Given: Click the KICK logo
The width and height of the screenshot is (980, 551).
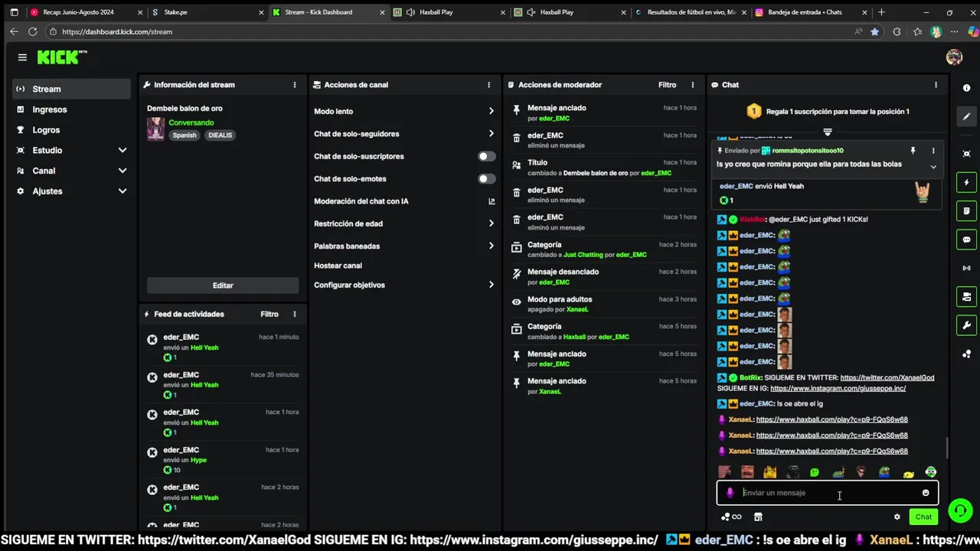Looking at the screenshot, I should click(61, 57).
